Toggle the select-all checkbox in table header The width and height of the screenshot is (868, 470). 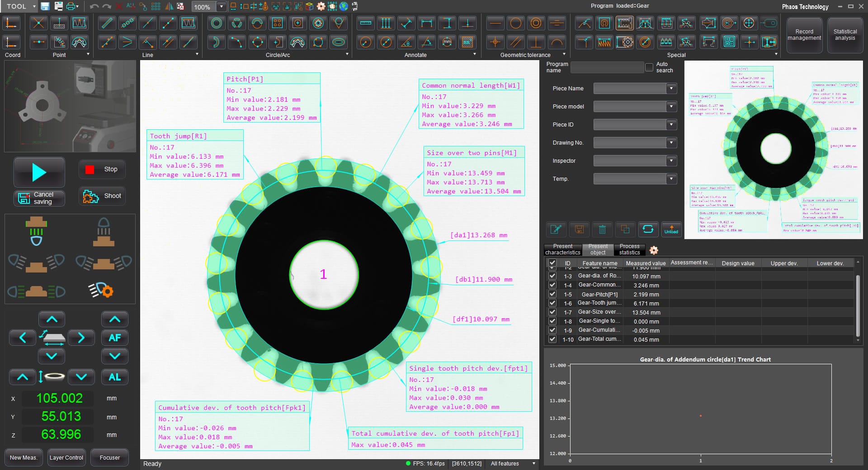click(552, 263)
